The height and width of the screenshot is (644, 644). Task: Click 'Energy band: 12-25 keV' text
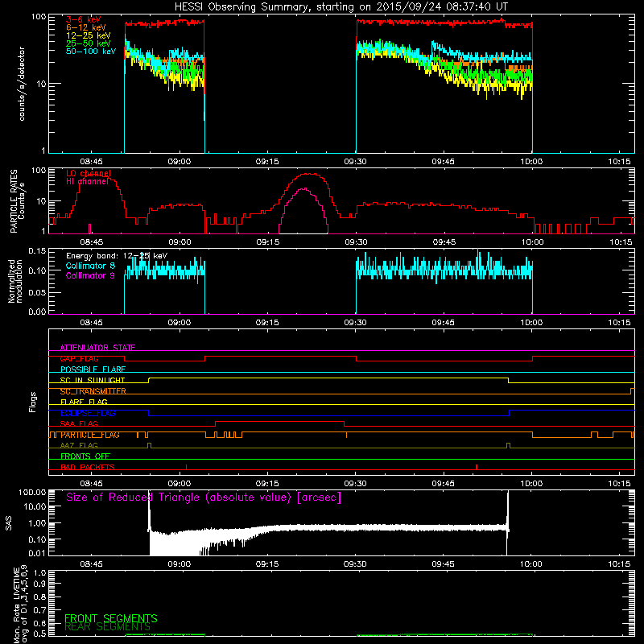pyautogui.click(x=117, y=256)
